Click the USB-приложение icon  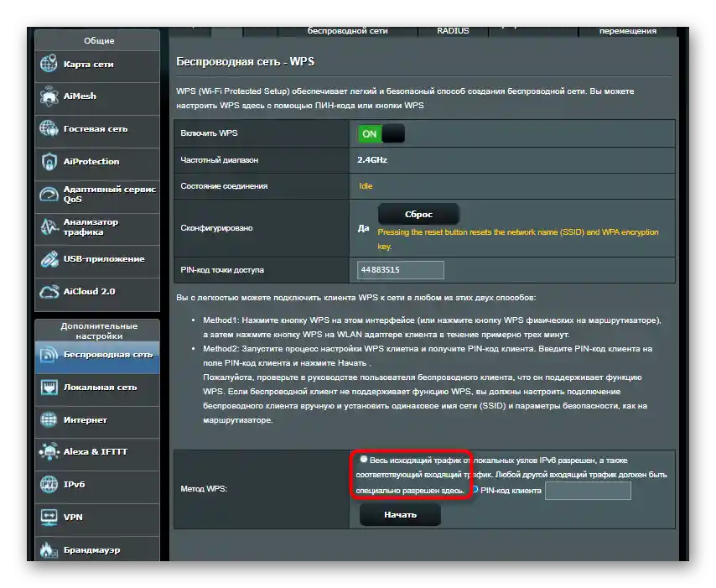point(49,258)
